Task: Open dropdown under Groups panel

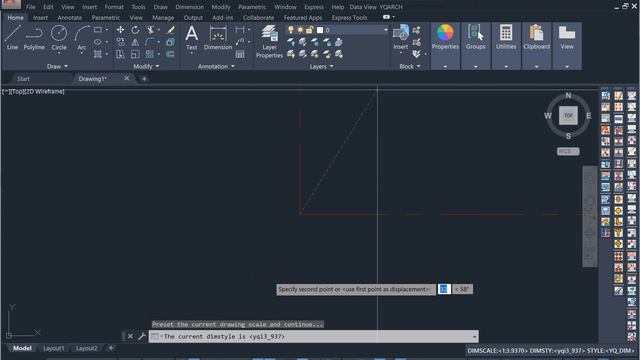Action: 476,67
